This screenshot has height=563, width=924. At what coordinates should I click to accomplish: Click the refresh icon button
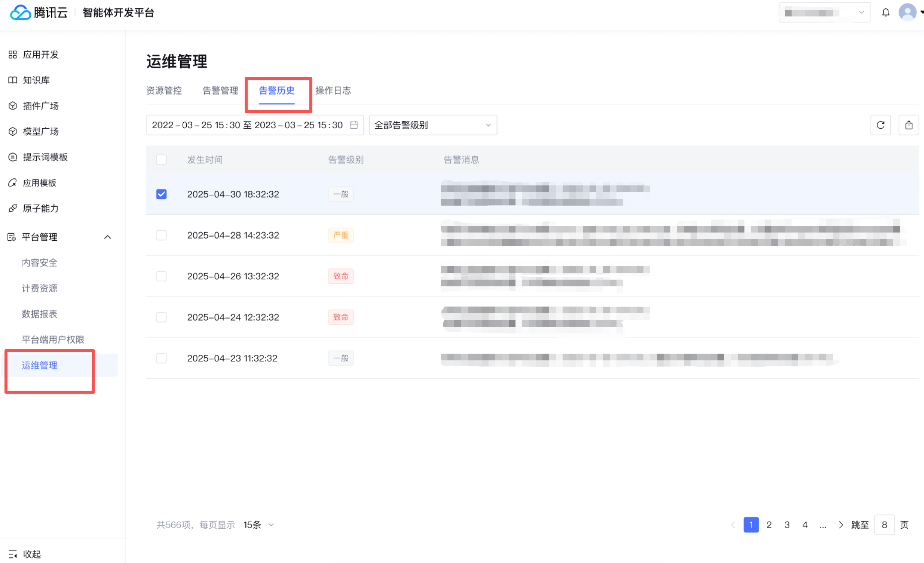(880, 125)
